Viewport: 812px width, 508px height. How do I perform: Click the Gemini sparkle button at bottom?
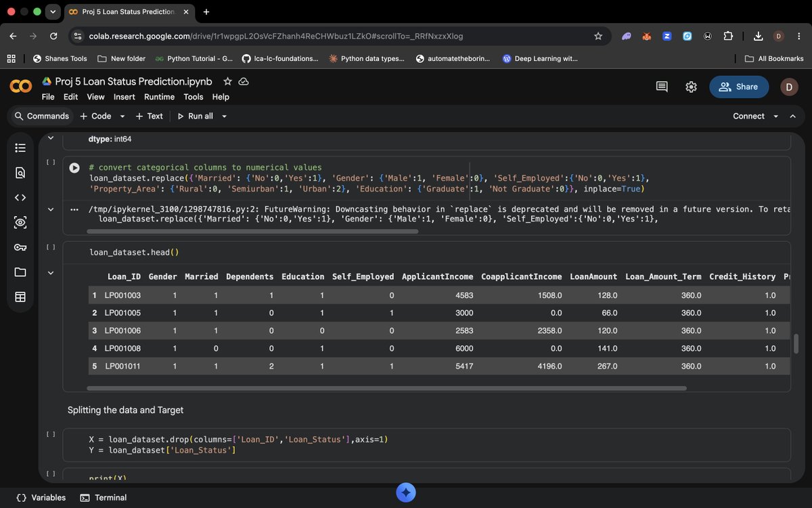tap(406, 492)
